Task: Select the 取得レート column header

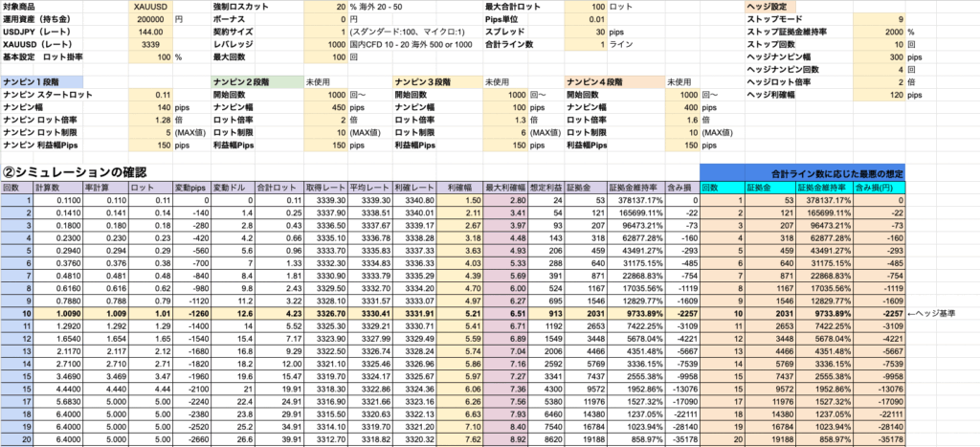Action: coord(325,187)
